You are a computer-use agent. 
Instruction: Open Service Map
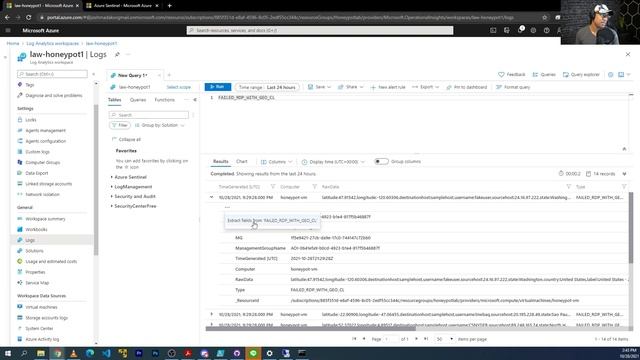tap(37, 283)
